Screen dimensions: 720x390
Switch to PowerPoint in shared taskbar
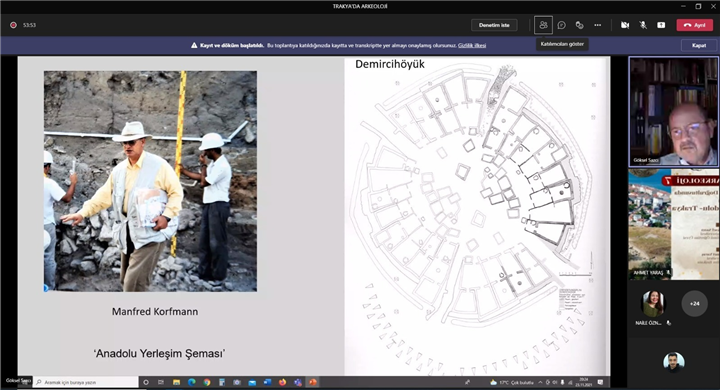point(313,382)
